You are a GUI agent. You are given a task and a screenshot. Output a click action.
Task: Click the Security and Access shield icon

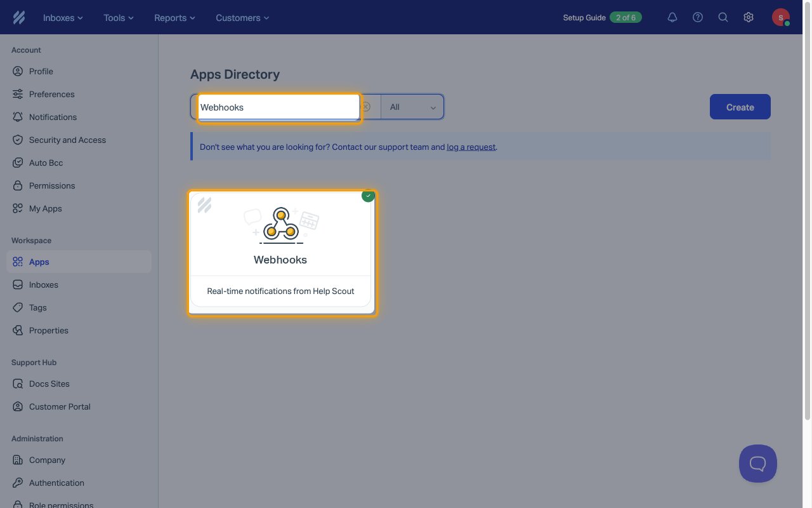click(18, 140)
